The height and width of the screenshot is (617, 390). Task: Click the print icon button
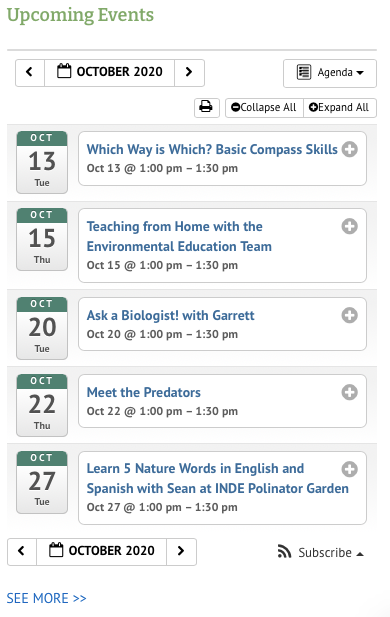(207, 107)
